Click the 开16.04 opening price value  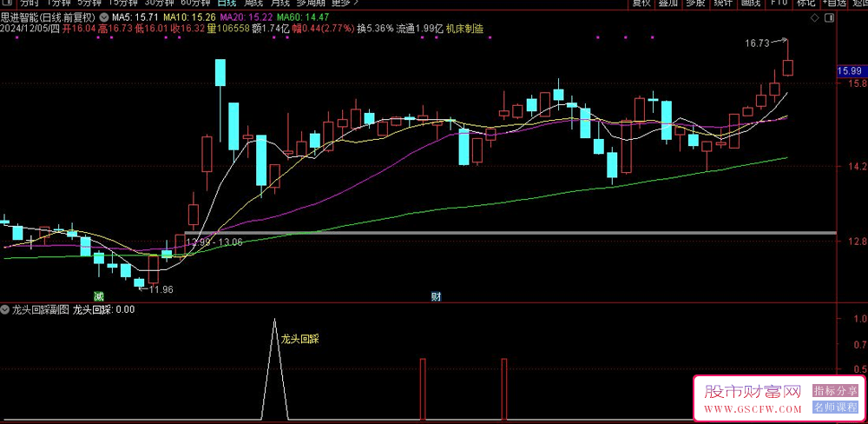(79, 29)
